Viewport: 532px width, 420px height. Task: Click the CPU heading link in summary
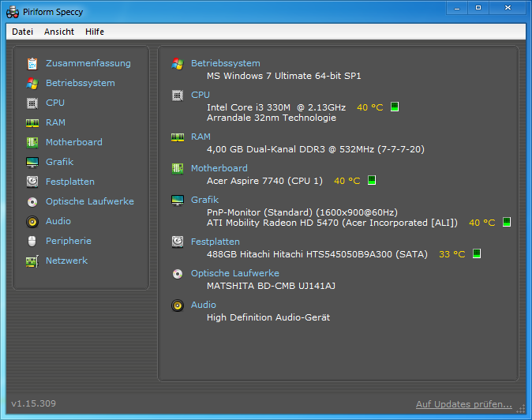(200, 95)
